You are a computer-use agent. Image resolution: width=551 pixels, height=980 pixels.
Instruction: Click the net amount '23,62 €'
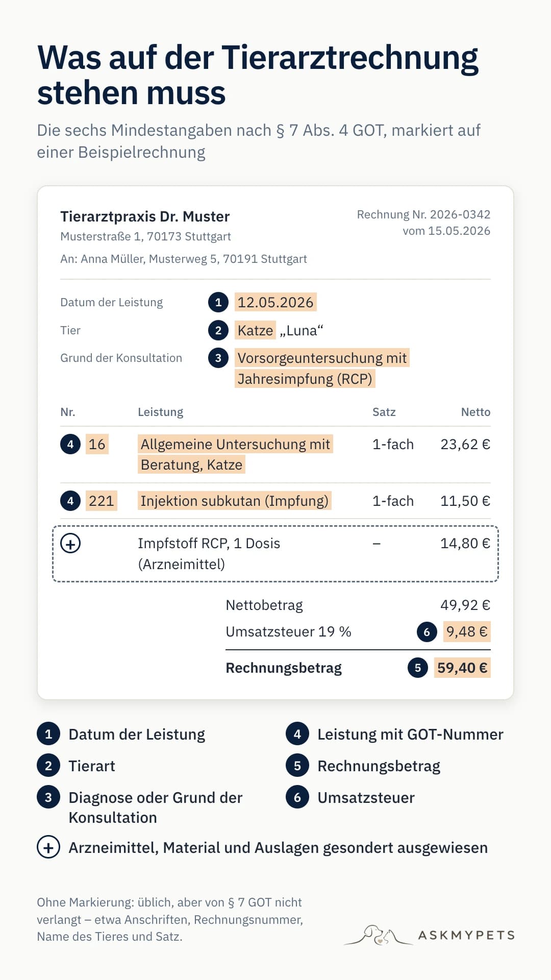coord(465,444)
